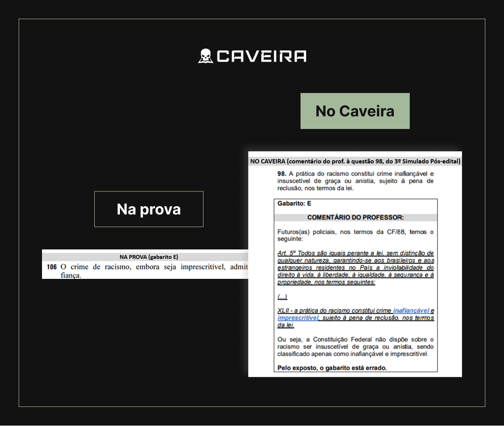504x426 pixels.
Task: Click the word 'fiança.' in question 106
Action: [71, 276]
